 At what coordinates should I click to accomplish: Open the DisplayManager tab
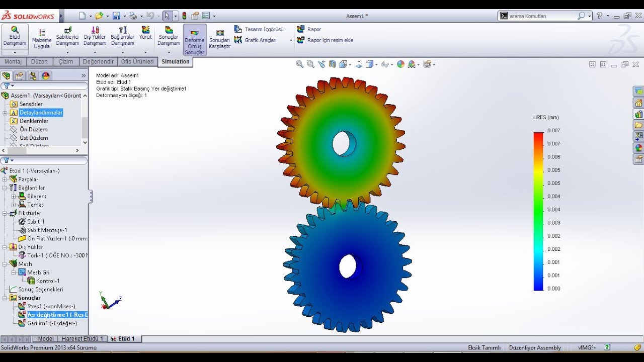[46, 76]
